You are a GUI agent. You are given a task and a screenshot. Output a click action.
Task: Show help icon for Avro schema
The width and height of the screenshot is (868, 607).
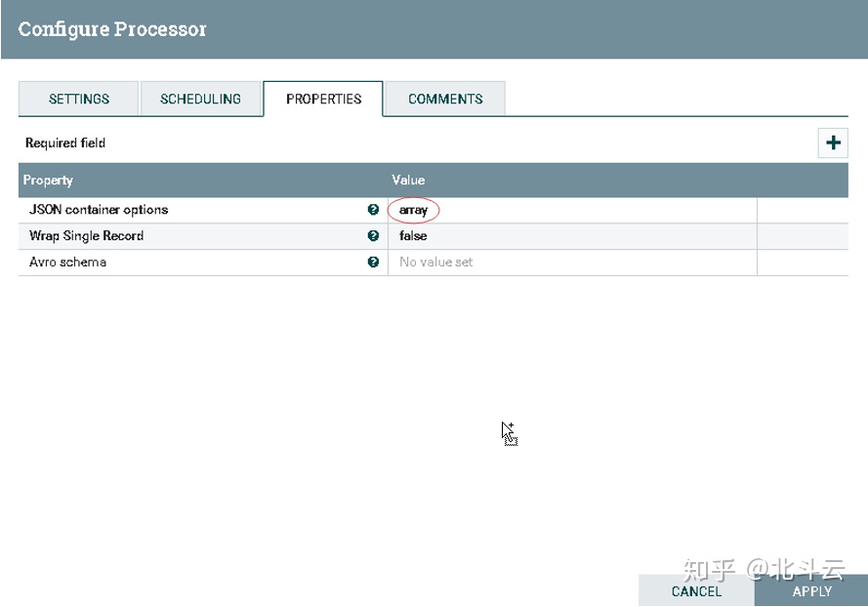point(373,262)
